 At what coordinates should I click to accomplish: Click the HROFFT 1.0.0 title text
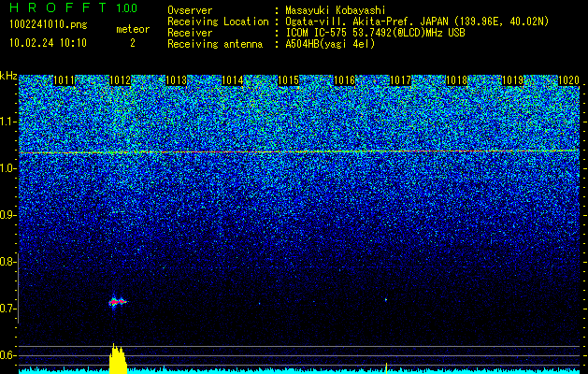click(x=74, y=7)
